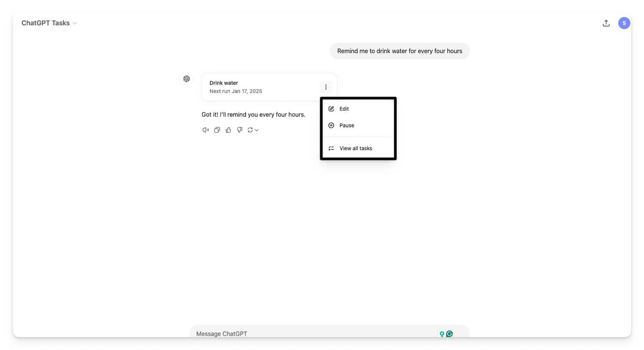
Task: Open the user profile avatar menu
Action: click(x=624, y=23)
